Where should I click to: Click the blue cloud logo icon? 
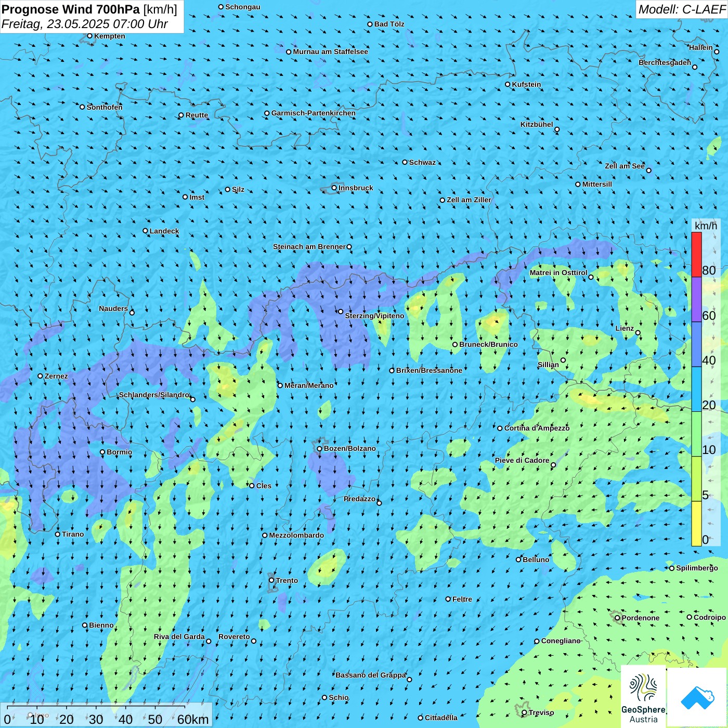[697, 698]
